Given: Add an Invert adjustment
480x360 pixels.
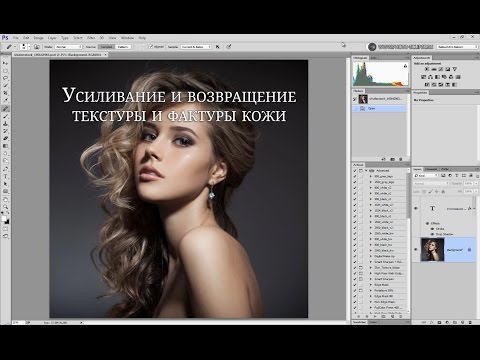Looking at the screenshot, I should point(427,85).
